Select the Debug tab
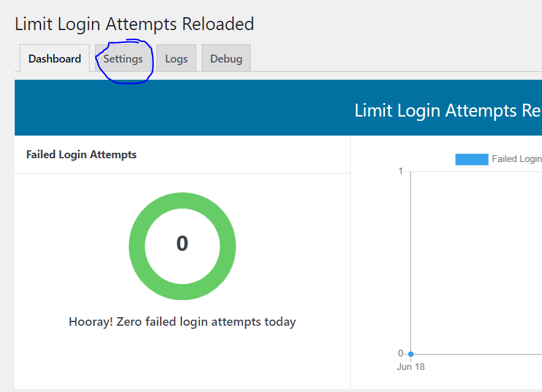 click(x=226, y=58)
